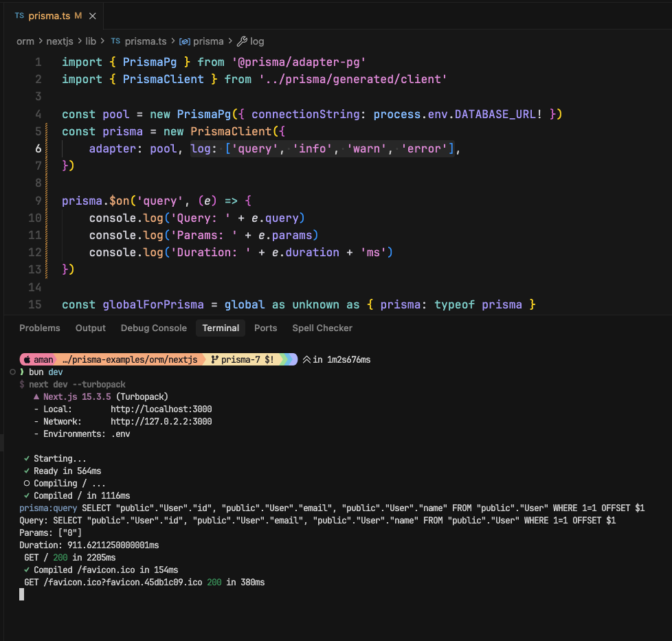Screen dimensions: 672x641
Task: Open the Debug Console tab
Action: [x=154, y=328]
